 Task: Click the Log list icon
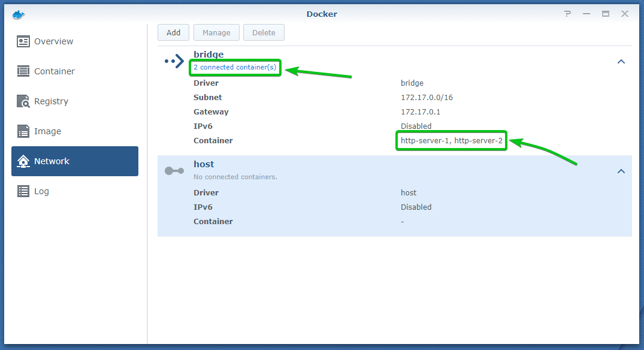coord(23,191)
